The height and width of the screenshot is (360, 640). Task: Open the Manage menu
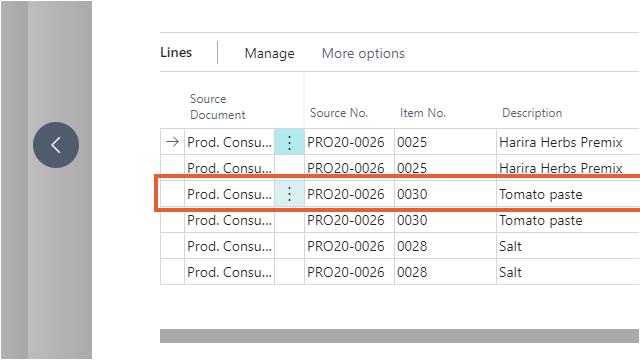269,53
